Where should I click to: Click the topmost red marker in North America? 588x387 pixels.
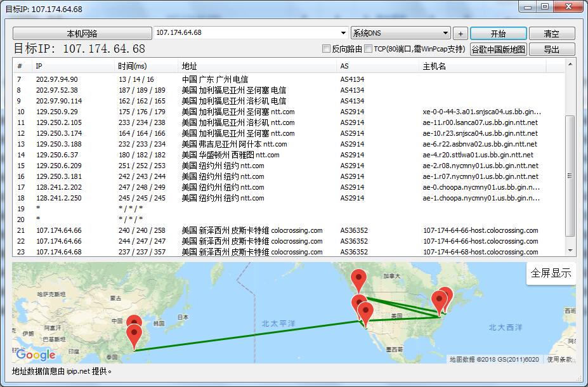pyautogui.click(x=359, y=277)
